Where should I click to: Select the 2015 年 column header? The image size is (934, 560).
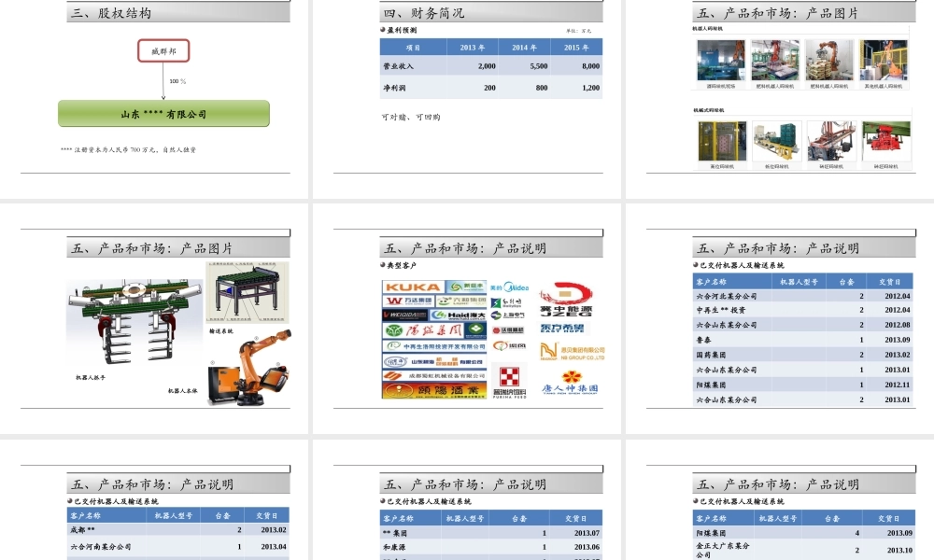tap(576, 48)
